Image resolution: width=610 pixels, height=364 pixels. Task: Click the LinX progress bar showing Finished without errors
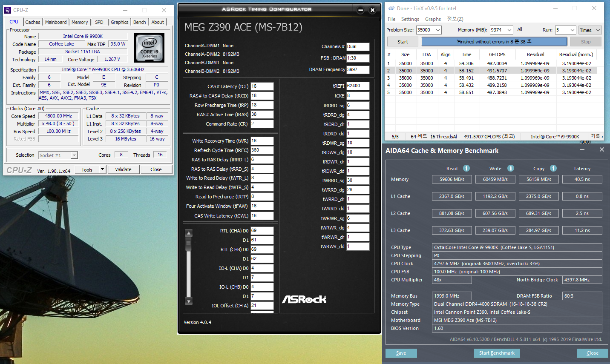[494, 42]
